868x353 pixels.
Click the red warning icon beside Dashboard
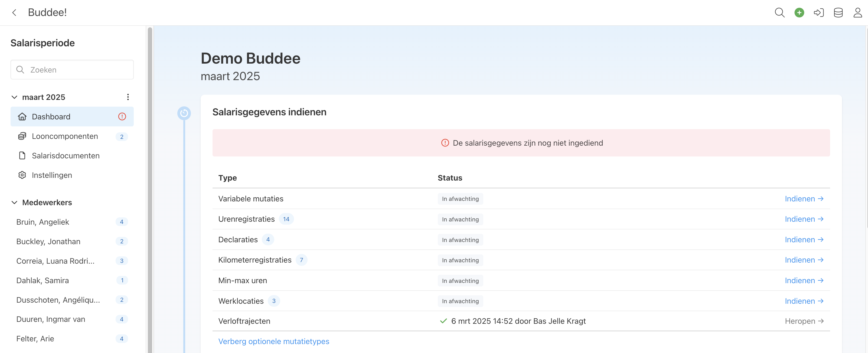122,117
